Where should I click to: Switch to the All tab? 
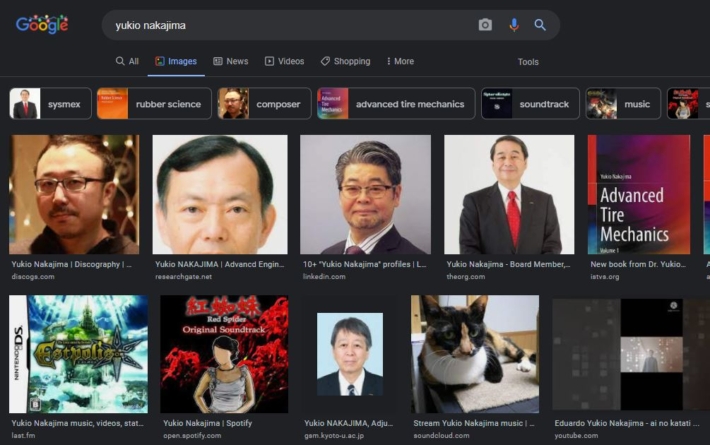point(127,61)
